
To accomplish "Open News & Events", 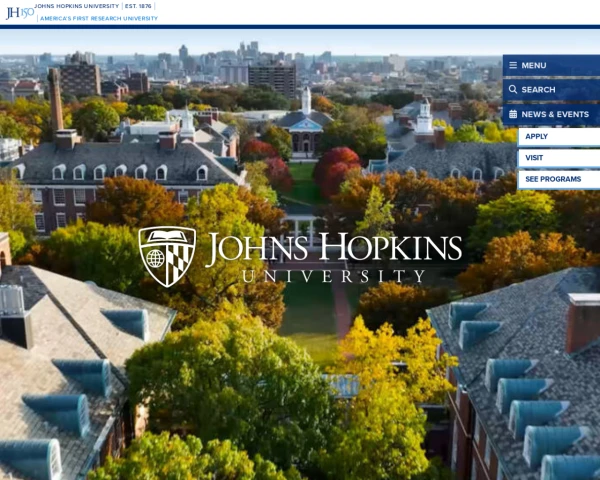I will pos(551,114).
